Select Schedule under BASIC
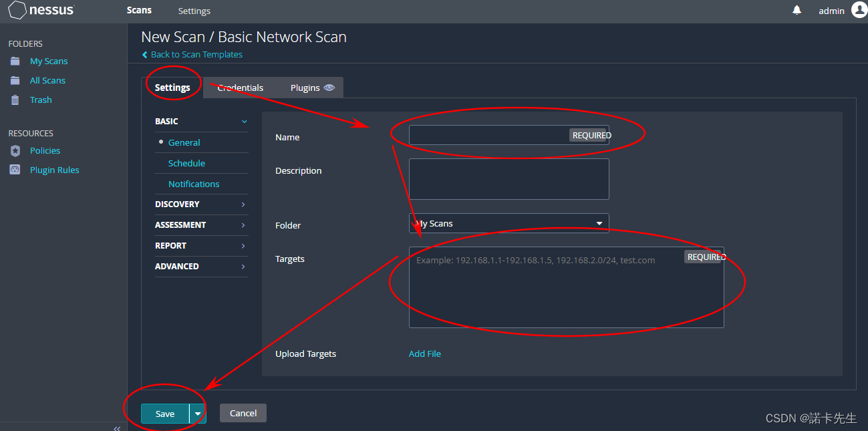Viewport: 868px width, 431px height. tap(186, 163)
